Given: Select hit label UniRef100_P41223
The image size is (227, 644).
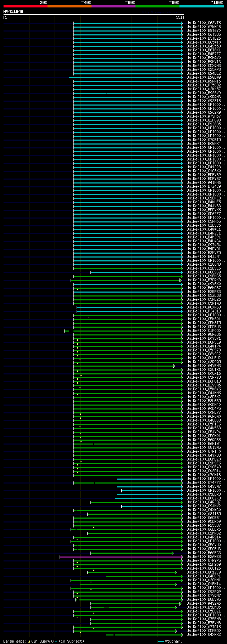Looking at the screenshot, I should [204, 167].
